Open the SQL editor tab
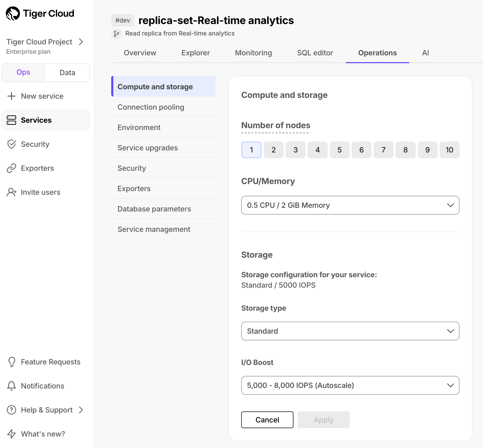Screen dimensions: 483x448 pyautogui.click(x=315, y=53)
